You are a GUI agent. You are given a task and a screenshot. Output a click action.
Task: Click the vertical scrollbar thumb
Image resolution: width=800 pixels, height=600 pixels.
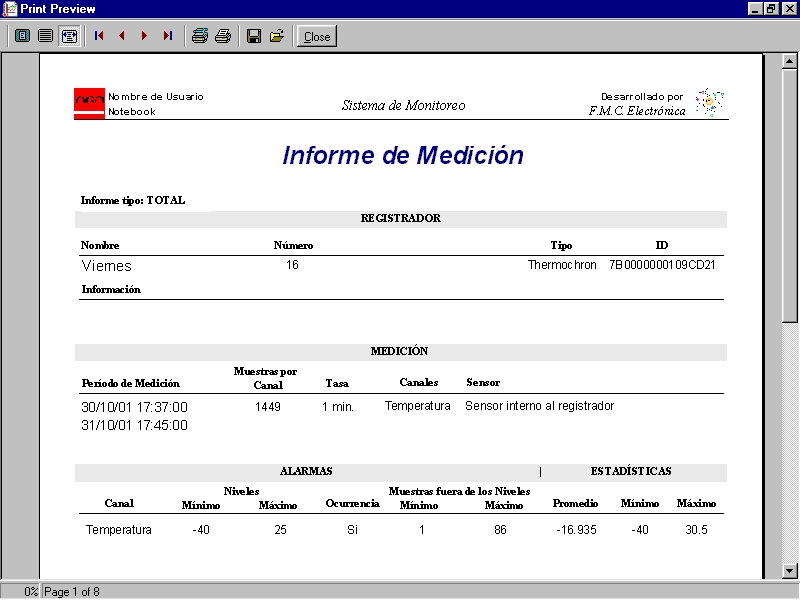point(789,195)
